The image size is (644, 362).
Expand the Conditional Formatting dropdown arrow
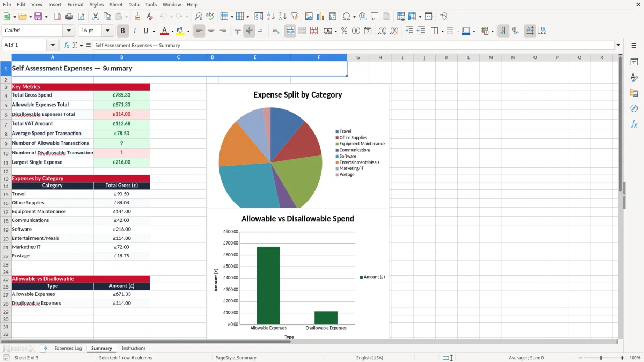click(492, 31)
